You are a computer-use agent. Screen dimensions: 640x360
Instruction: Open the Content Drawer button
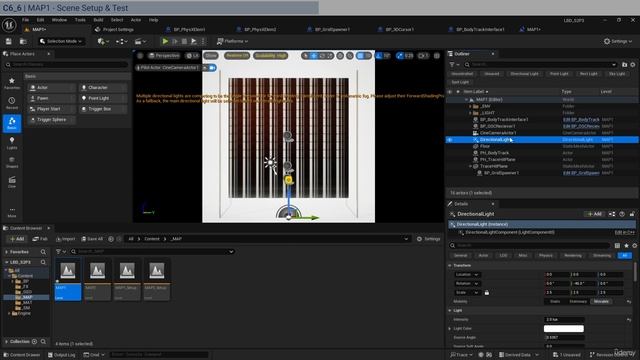tap(22, 355)
